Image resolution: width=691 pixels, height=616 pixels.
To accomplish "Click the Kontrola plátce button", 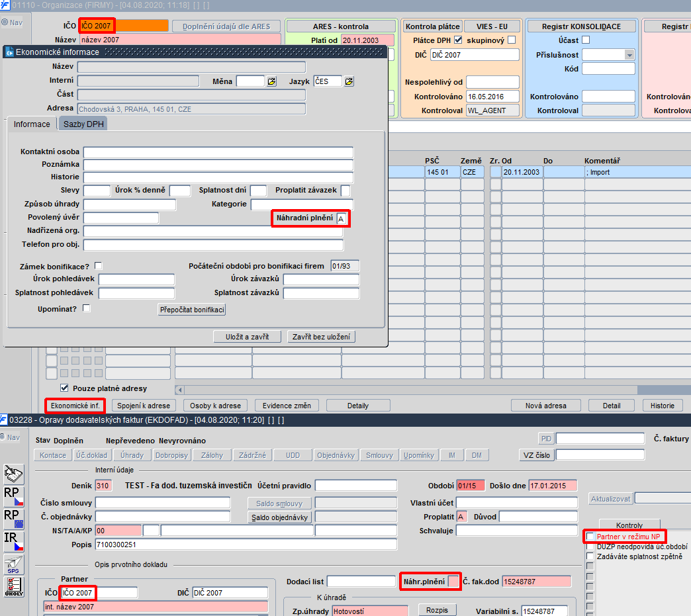I will coord(432,26).
